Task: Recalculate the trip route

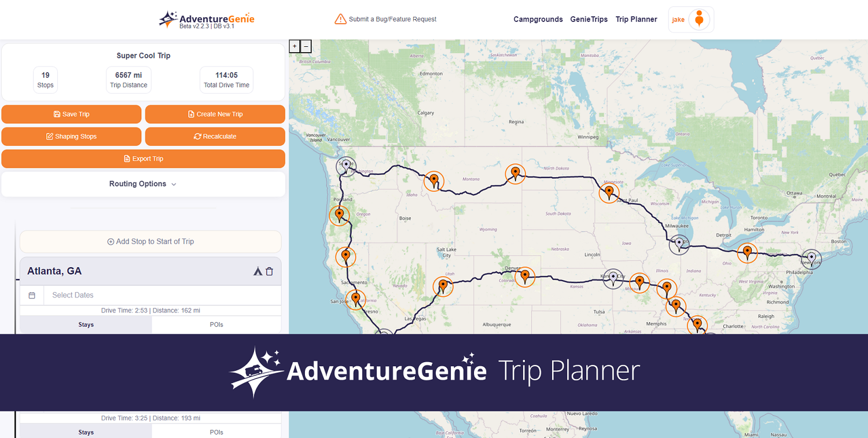Action: click(x=215, y=137)
